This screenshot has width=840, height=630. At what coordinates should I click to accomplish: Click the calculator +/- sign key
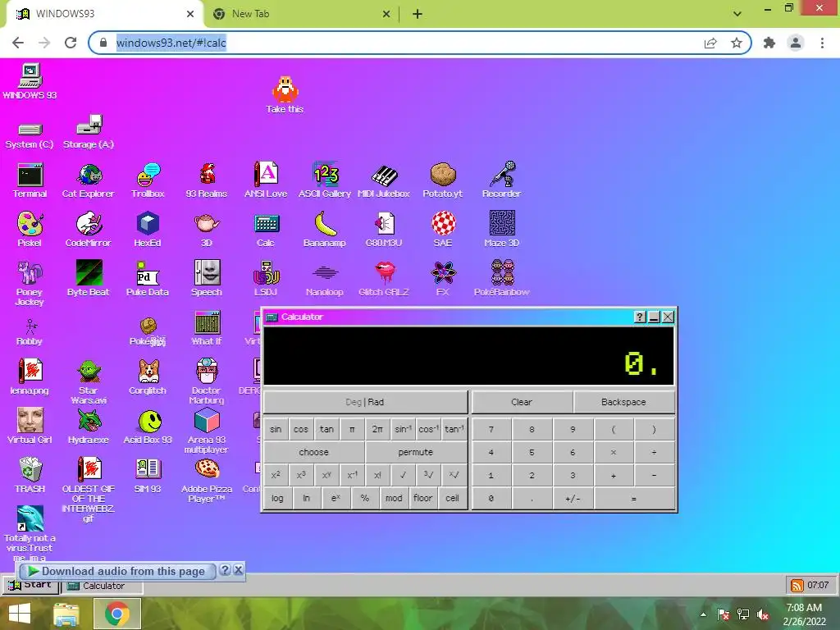(573, 498)
